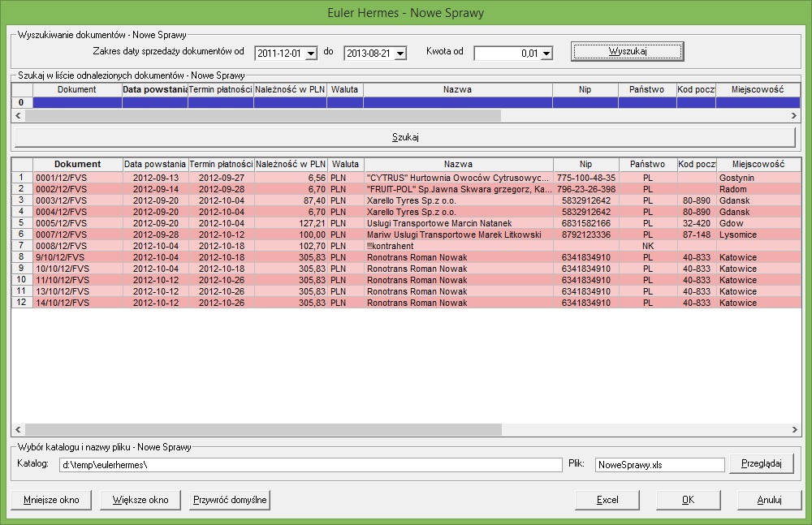Cancel with the Anuluj button
Screen dimensions: 812x525
coord(770,500)
